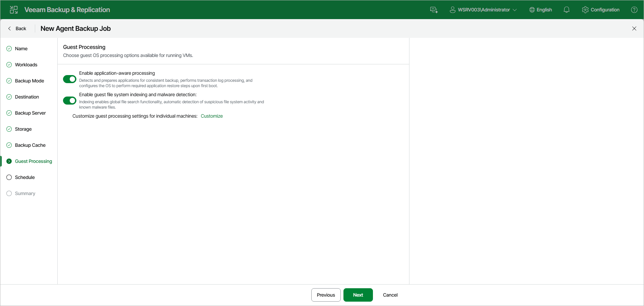
Task: Click the globe language icon
Action: click(x=532, y=10)
